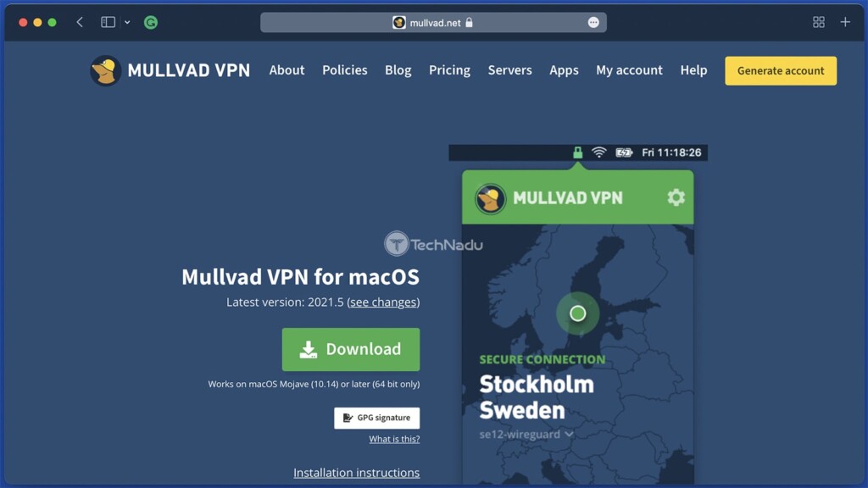Click the site favicon in the address bar

[399, 23]
